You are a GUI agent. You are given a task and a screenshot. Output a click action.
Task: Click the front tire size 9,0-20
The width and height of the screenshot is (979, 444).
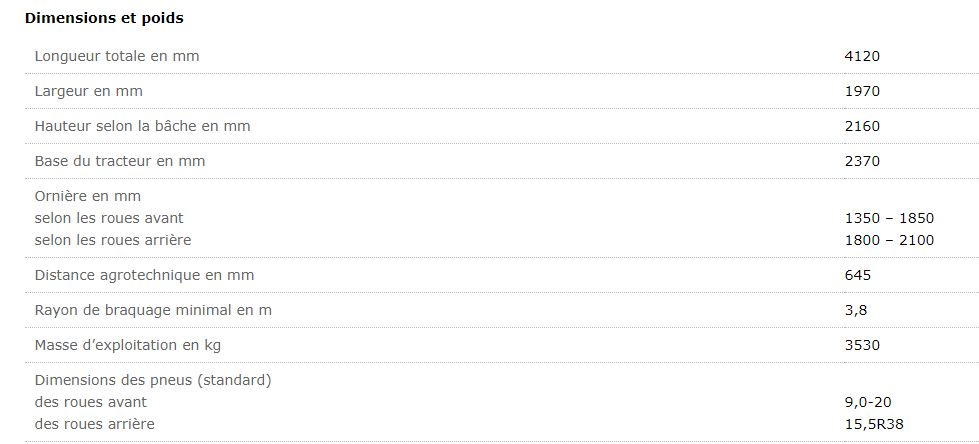pyautogui.click(x=868, y=402)
